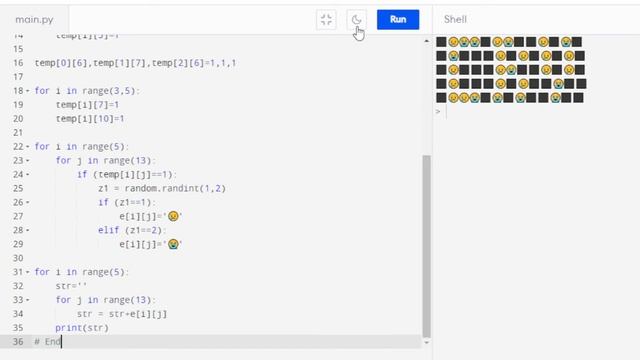Screen dimensions: 640x360
Task: Click 'for j in range(13):' on line 23
Action: coord(106,160)
